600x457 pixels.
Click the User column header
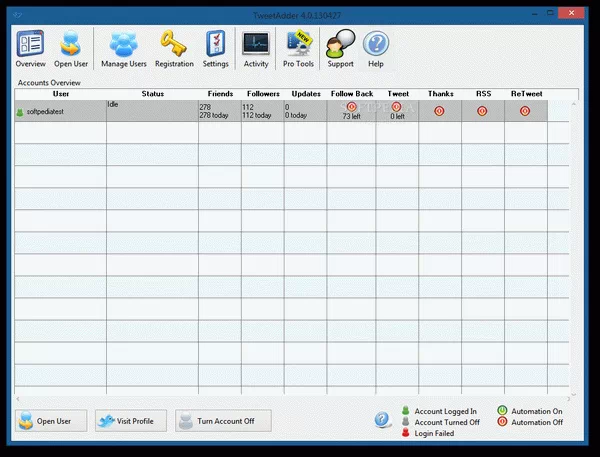coord(61,94)
